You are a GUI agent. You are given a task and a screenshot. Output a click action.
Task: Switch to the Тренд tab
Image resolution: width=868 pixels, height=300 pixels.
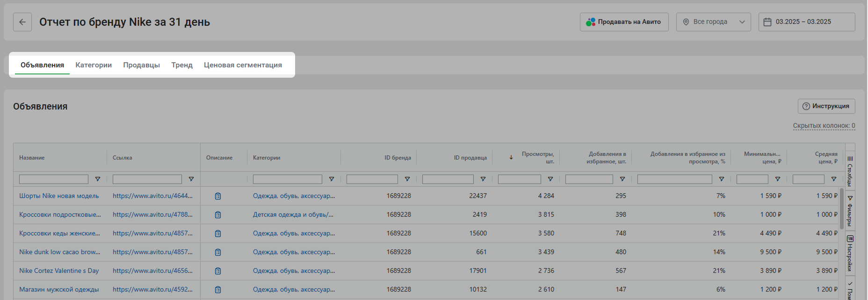click(182, 65)
